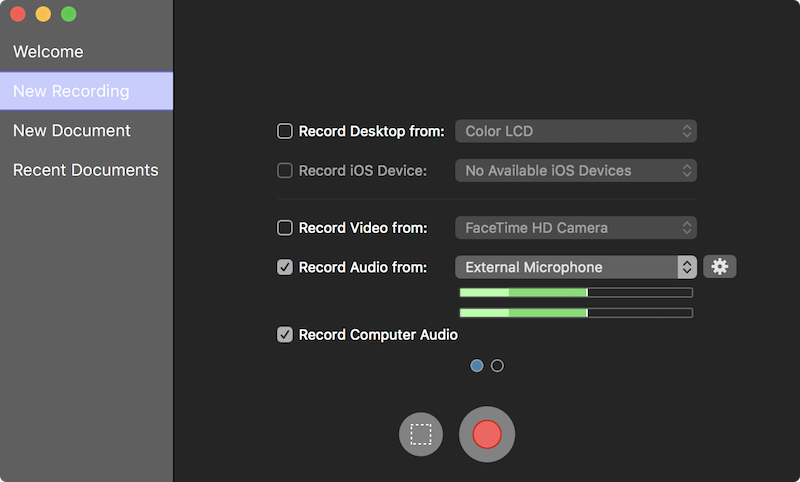
Task: Switch to the second page indicator dot
Action: 498,366
